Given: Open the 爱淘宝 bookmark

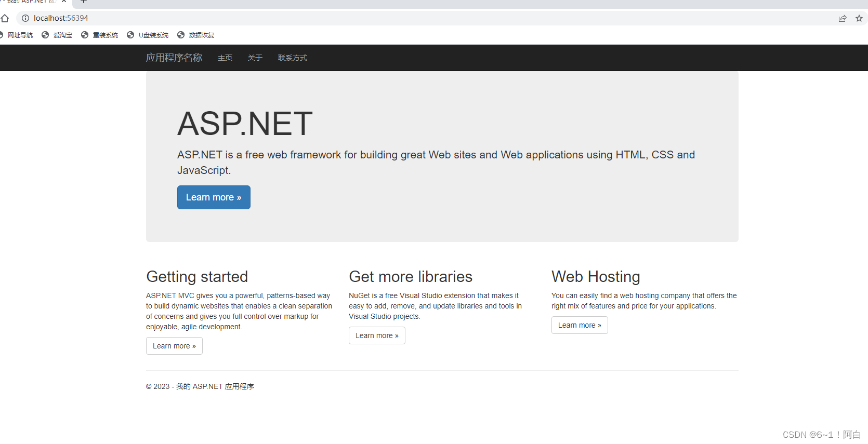Looking at the screenshot, I should pos(57,35).
